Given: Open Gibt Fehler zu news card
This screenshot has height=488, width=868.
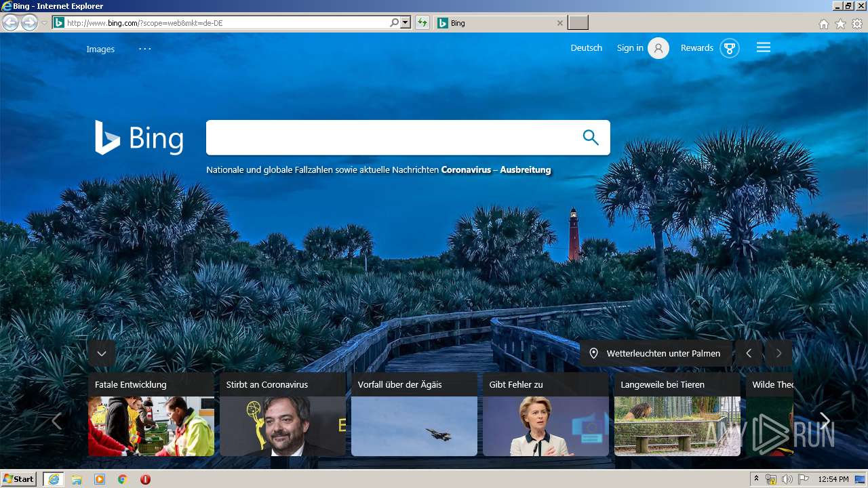Looking at the screenshot, I should (x=546, y=414).
